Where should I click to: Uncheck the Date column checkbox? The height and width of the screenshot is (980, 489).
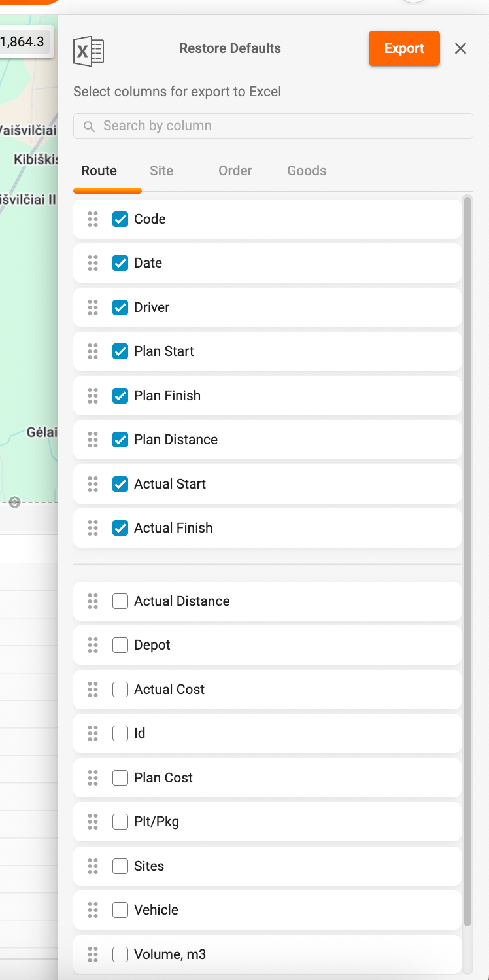point(120,263)
